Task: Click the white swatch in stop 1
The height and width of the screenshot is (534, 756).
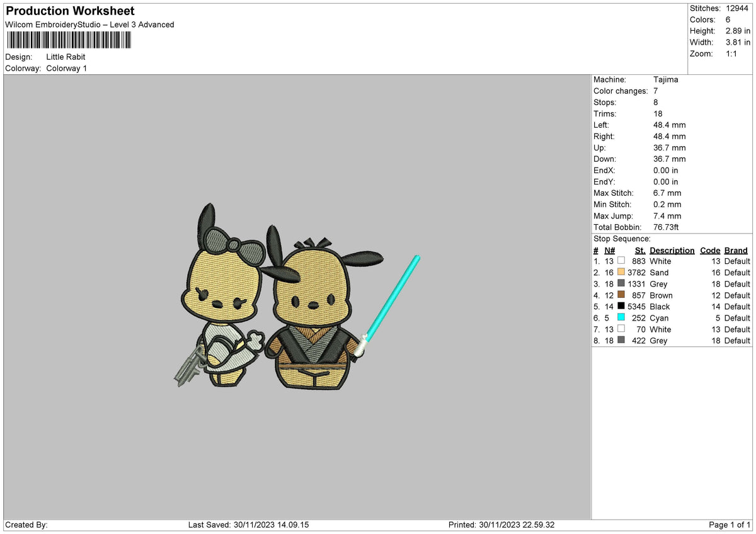Action: [621, 261]
